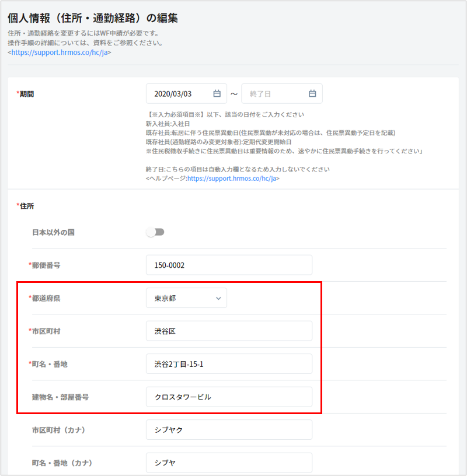Click the 終了日 placeholder text
The image size is (467, 476).
262,94
